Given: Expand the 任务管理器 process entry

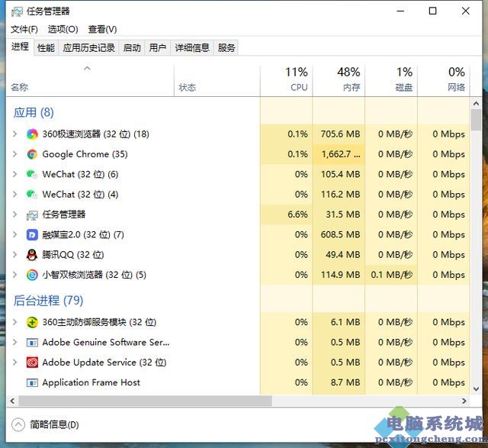Looking at the screenshot, I should [14, 214].
